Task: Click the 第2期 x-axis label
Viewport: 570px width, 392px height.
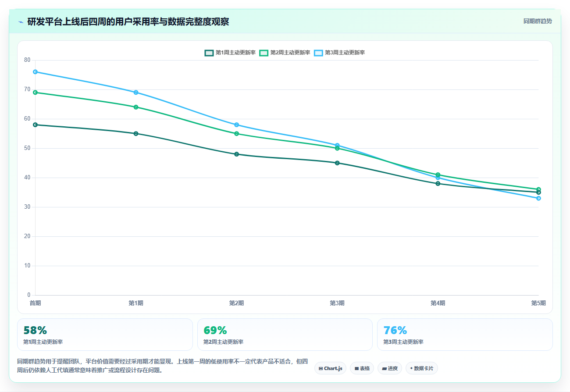Action: click(236, 303)
